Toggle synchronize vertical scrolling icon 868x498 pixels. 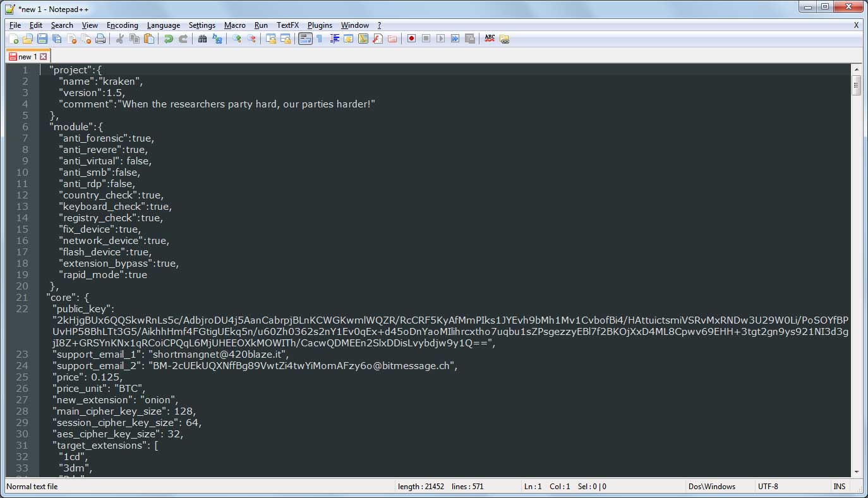(270, 39)
